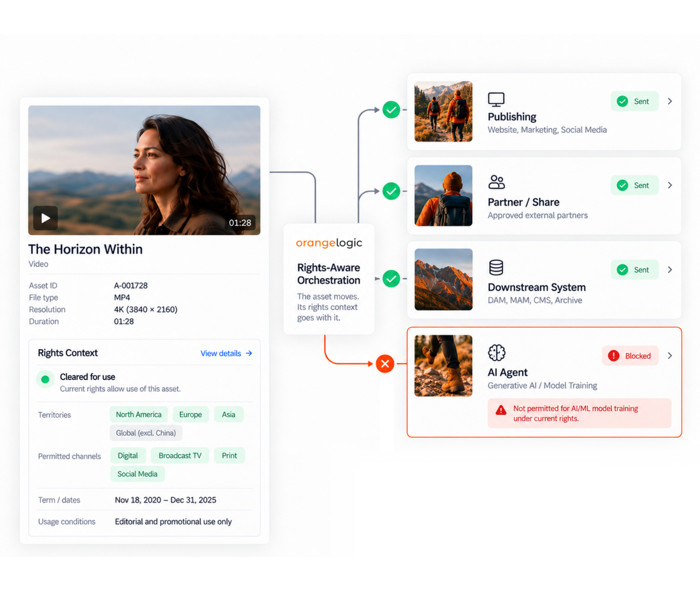
Task: Click the Partner / Share people icon
Action: (x=496, y=182)
